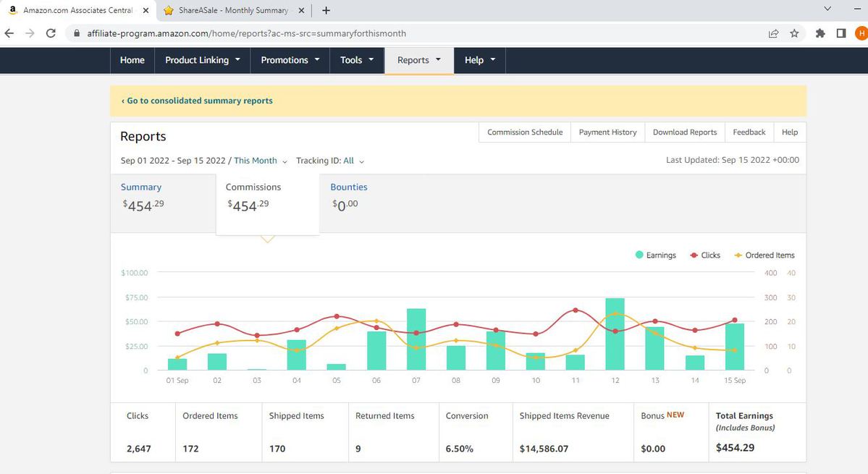This screenshot has height=474, width=868.
Task: Open the This Month date range dropdown
Action: point(261,161)
